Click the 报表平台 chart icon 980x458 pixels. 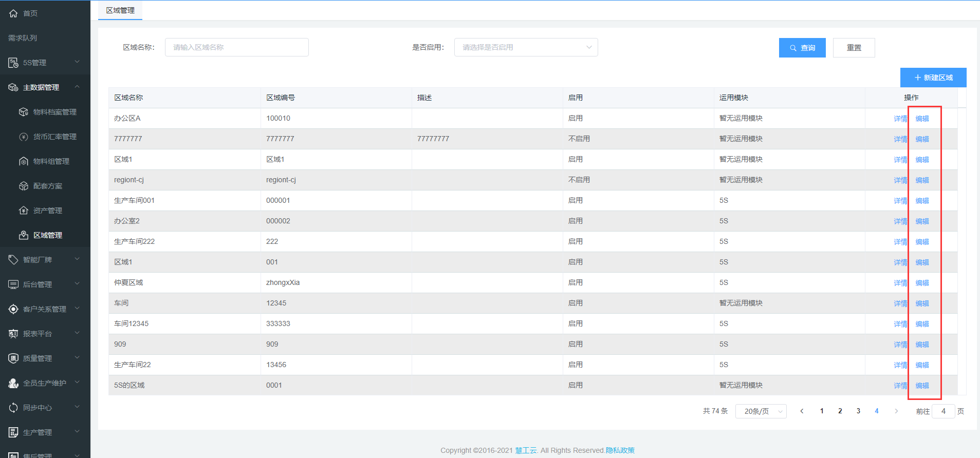[x=13, y=334]
